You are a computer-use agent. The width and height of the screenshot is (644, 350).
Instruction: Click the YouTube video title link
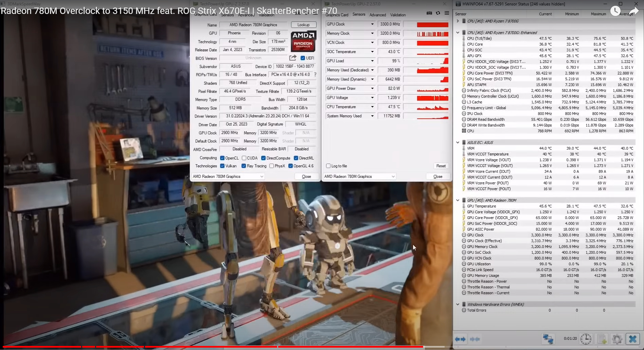tap(169, 11)
